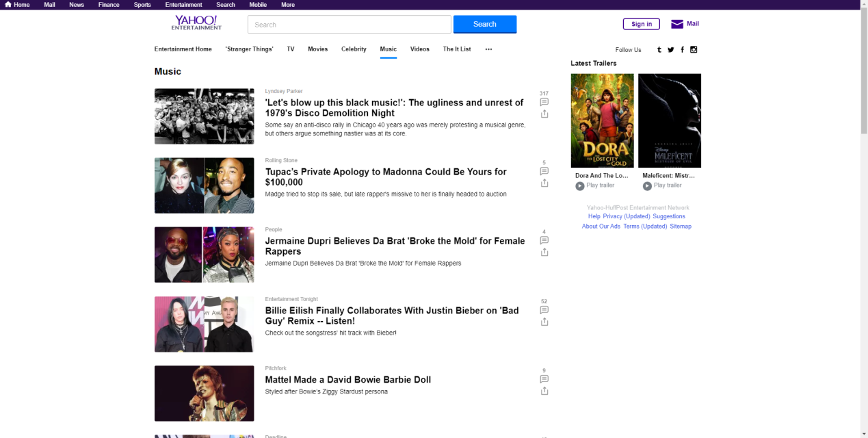Open Search in the top purple bar

(x=226, y=5)
